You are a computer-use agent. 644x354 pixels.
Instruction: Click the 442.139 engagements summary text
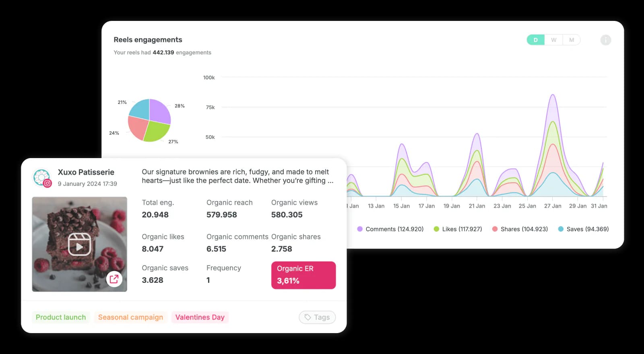point(162,53)
